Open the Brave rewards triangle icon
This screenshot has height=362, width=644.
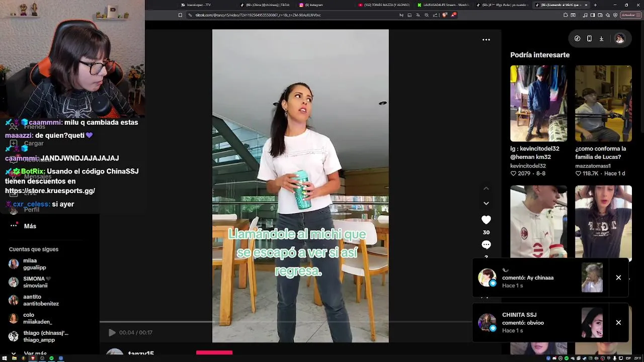453,15
